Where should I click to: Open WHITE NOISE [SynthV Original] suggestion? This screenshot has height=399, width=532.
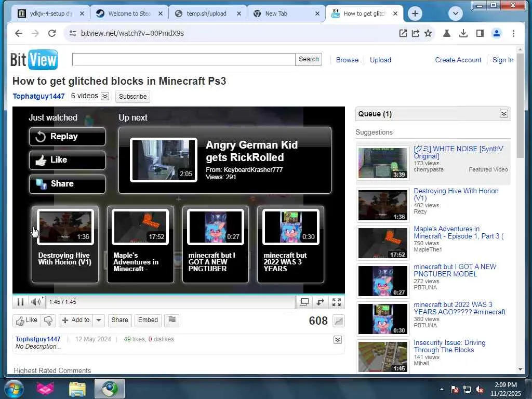(x=458, y=152)
